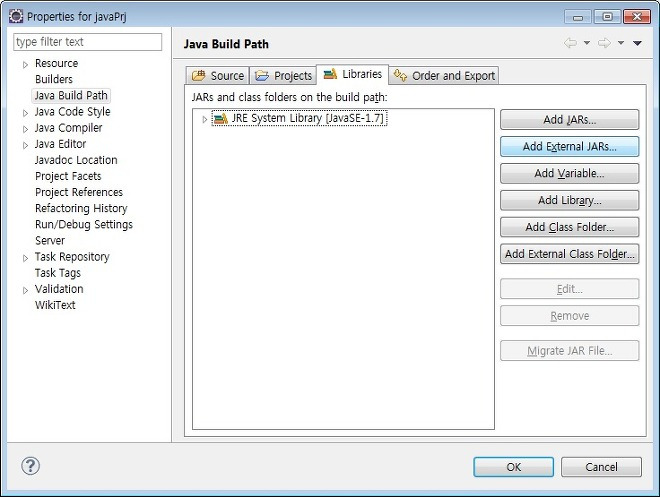Expand the Java Editor node
This screenshot has width=660, height=497.
click(25, 145)
